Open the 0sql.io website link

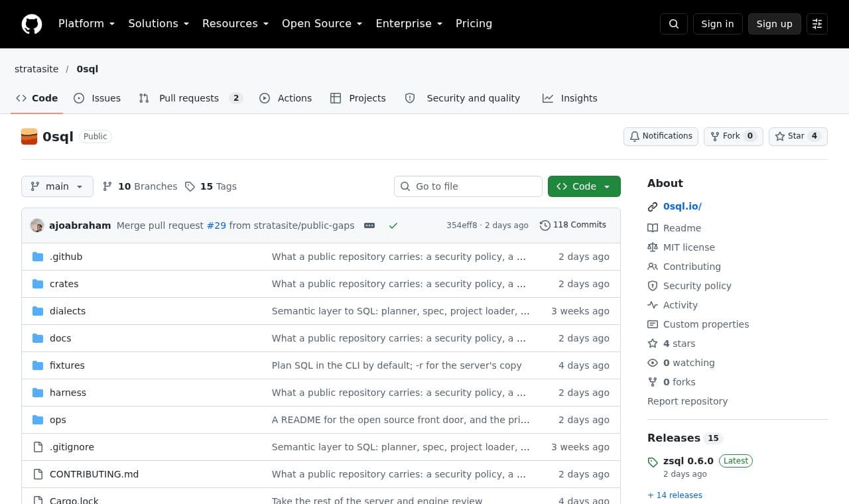point(683,206)
